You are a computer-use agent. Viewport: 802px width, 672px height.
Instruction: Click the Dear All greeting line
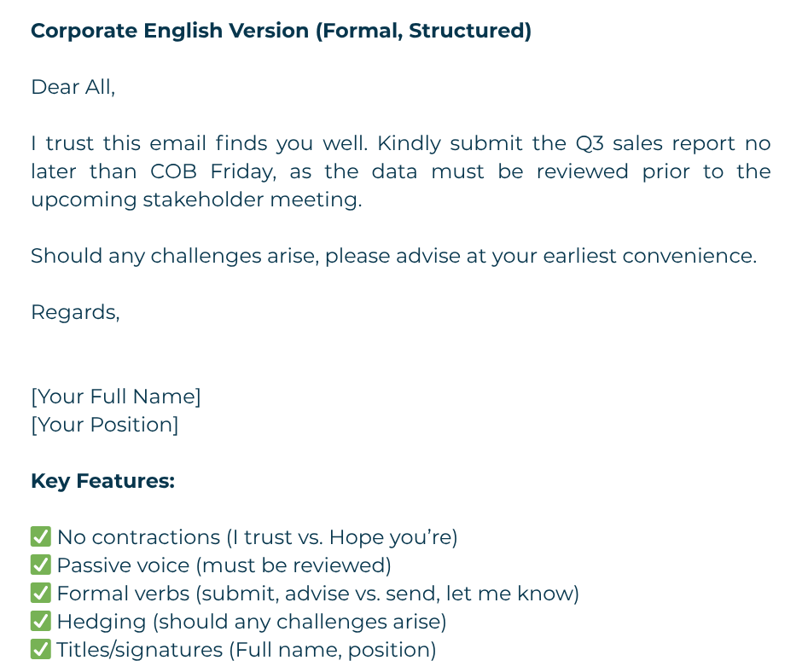pyautogui.click(x=73, y=87)
